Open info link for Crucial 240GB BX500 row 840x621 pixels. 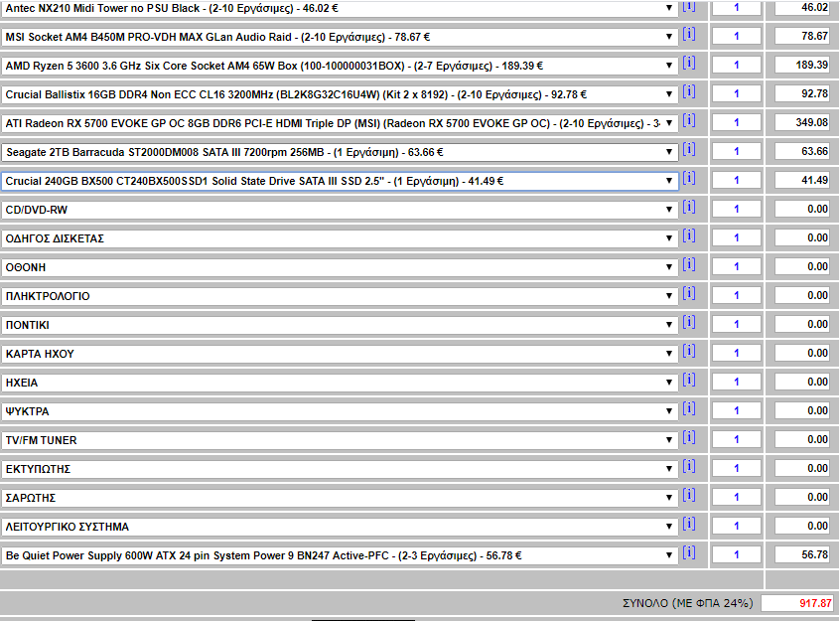pos(689,179)
